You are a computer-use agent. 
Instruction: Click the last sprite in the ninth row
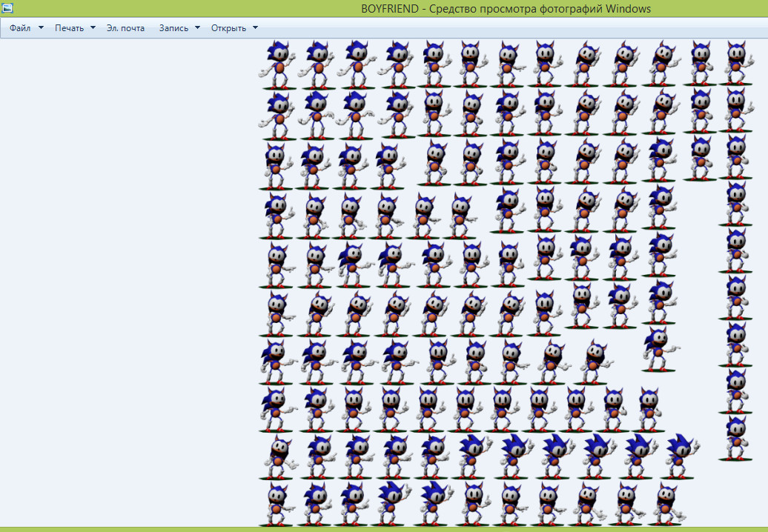679,456
